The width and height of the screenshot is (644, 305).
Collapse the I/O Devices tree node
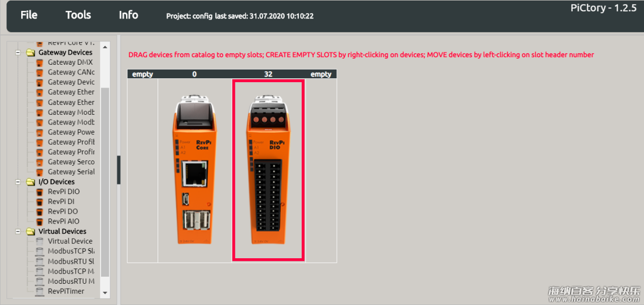click(x=17, y=182)
